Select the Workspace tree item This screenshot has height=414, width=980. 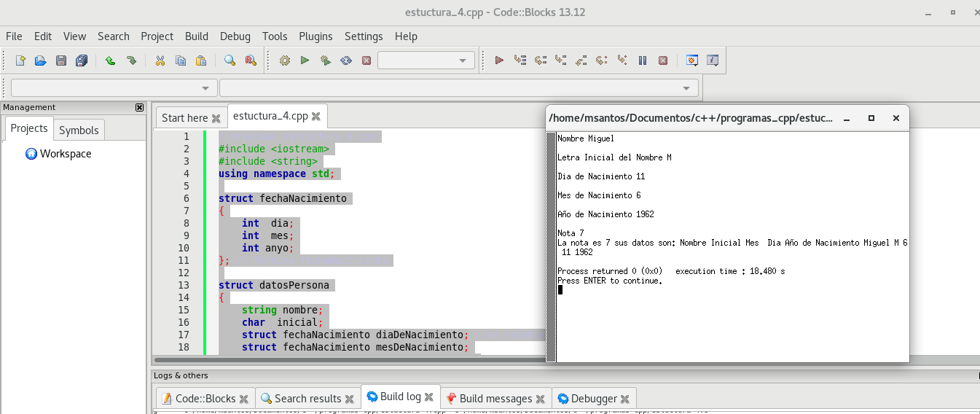pyautogui.click(x=66, y=154)
